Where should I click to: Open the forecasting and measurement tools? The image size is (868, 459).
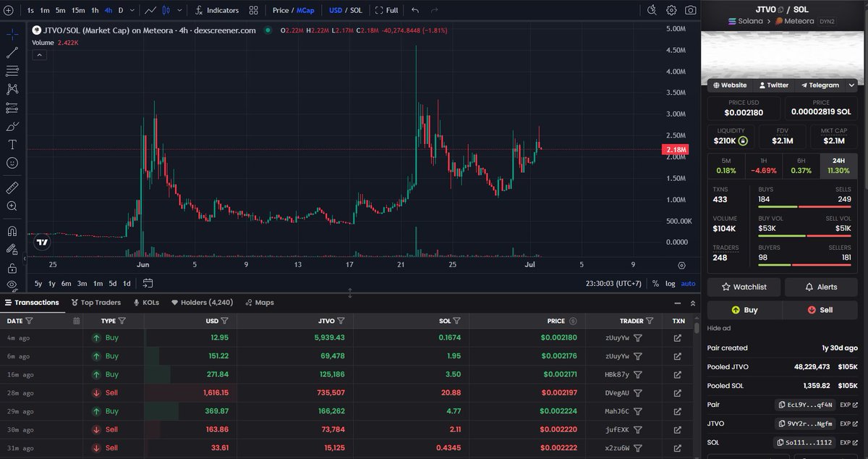coord(12,108)
